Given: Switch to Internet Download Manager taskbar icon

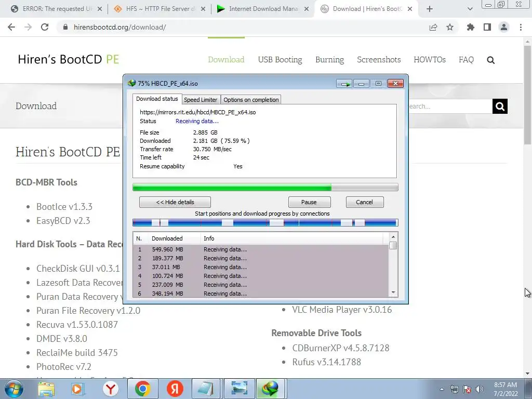Looking at the screenshot, I should point(270,389).
